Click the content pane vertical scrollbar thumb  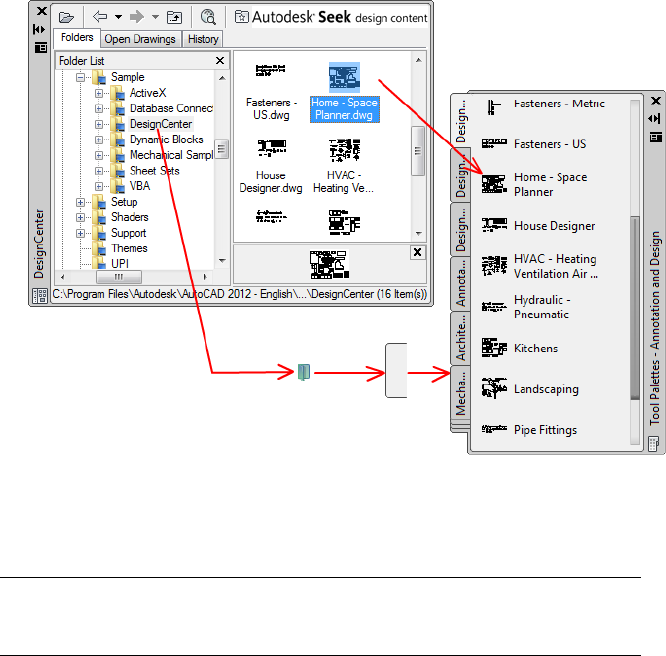pyautogui.click(x=418, y=151)
